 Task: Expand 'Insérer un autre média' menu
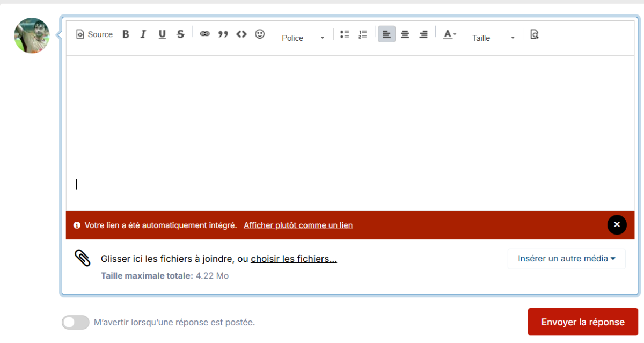tap(567, 259)
